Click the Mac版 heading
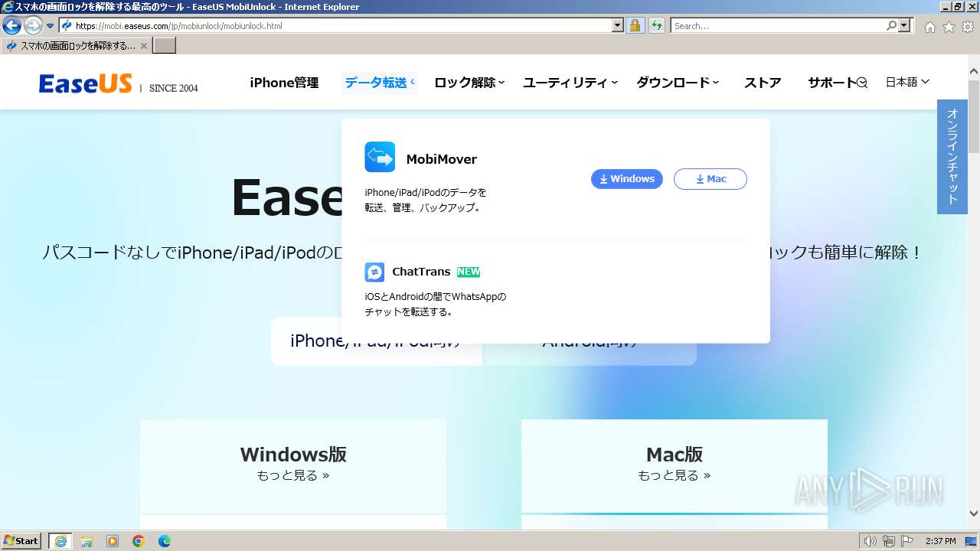The width and height of the screenshot is (980, 551). point(675,455)
